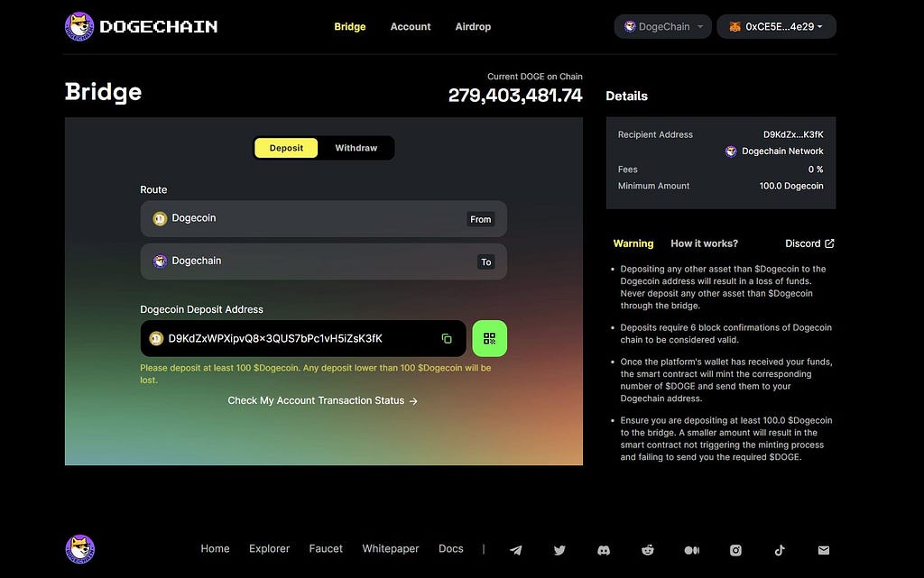Click the Dogecoin coin icon in route
Viewport: 924px width, 578px height.
(160, 218)
